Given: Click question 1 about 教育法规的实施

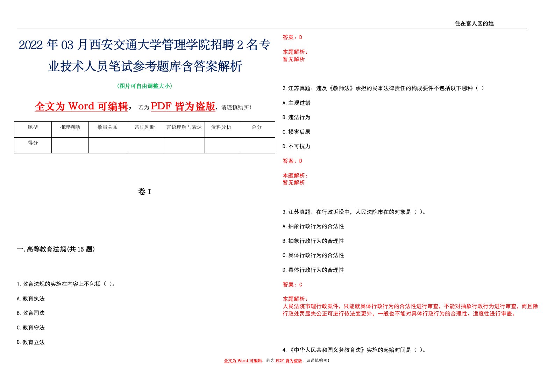Looking at the screenshot, I should point(66,284).
